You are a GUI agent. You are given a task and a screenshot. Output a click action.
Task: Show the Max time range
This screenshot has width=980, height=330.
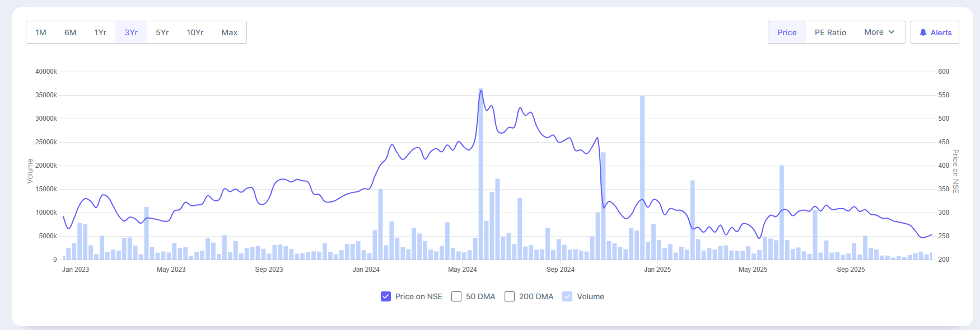230,32
